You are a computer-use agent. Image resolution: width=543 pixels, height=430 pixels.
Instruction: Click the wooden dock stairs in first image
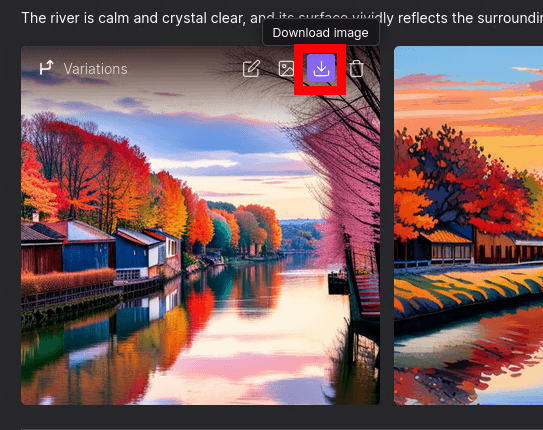click(368, 294)
